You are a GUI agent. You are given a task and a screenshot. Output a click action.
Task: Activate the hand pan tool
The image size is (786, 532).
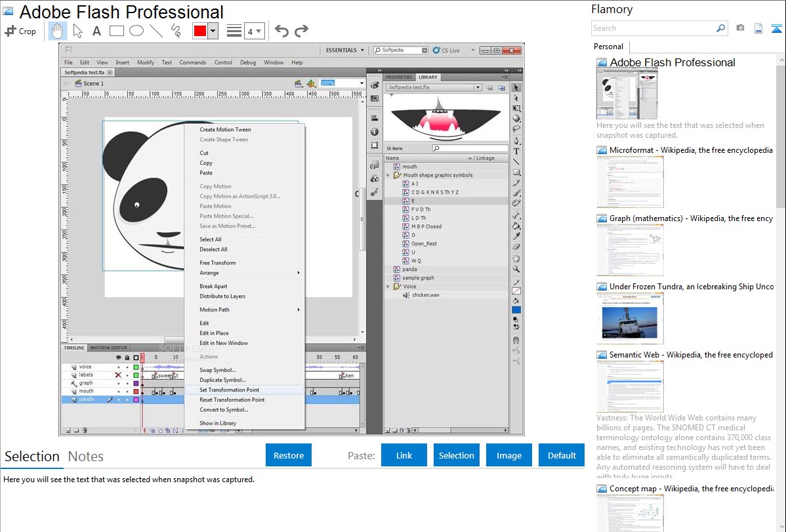point(57,31)
